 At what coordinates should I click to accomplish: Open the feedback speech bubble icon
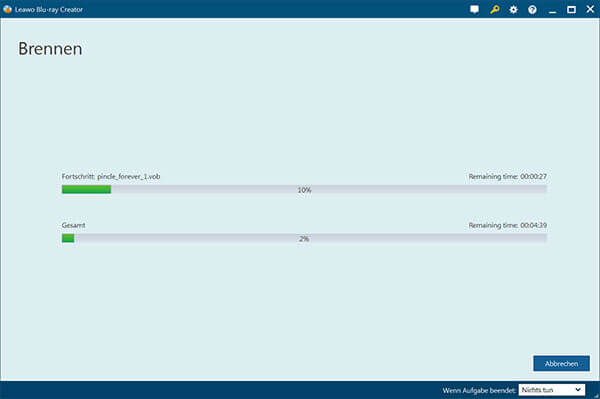(474, 10)
